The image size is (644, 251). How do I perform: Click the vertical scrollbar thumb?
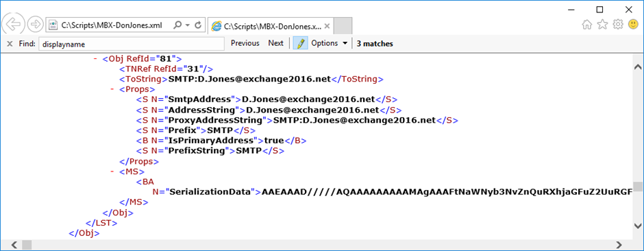[x=637, y=187]
